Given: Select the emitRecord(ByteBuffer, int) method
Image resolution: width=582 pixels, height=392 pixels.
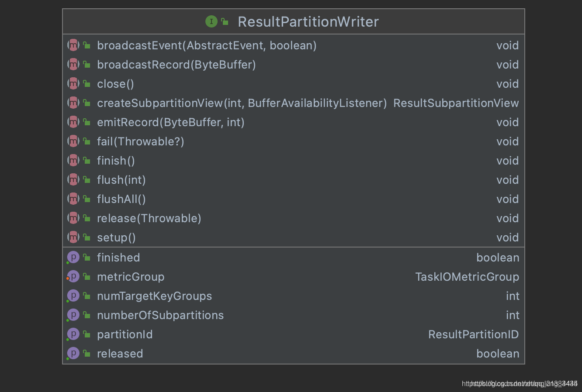Looking at the screenshot, I should [171, 122].
